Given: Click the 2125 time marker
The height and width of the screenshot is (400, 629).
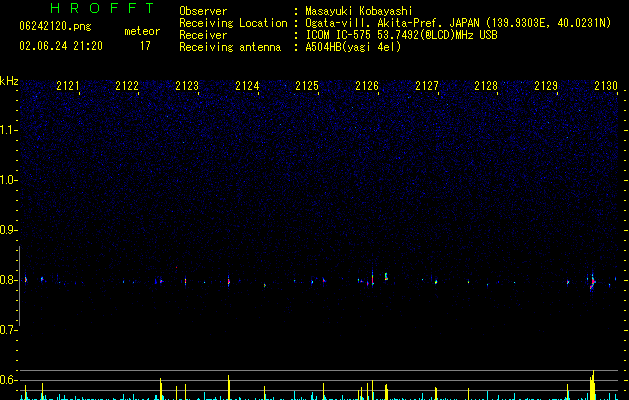Looking at the screenshot, I should pos(307,86).
